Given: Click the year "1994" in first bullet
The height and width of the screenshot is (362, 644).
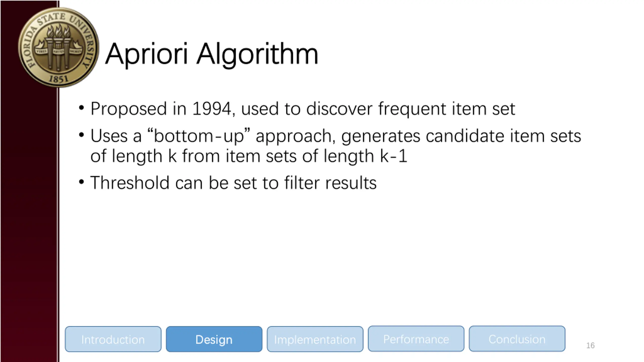Looking at the screenshot, I should coord(211,109).
